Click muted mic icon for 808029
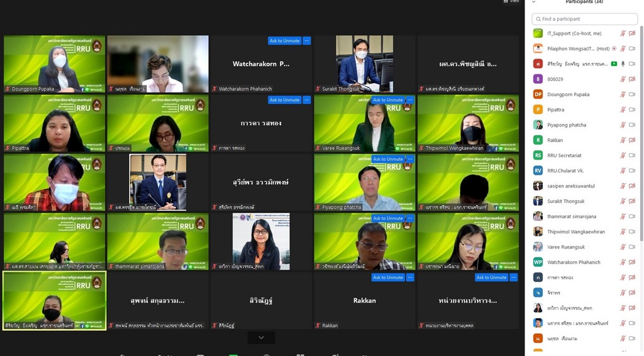The height and width of the screenshot is (356, 644). pos(623,79)
